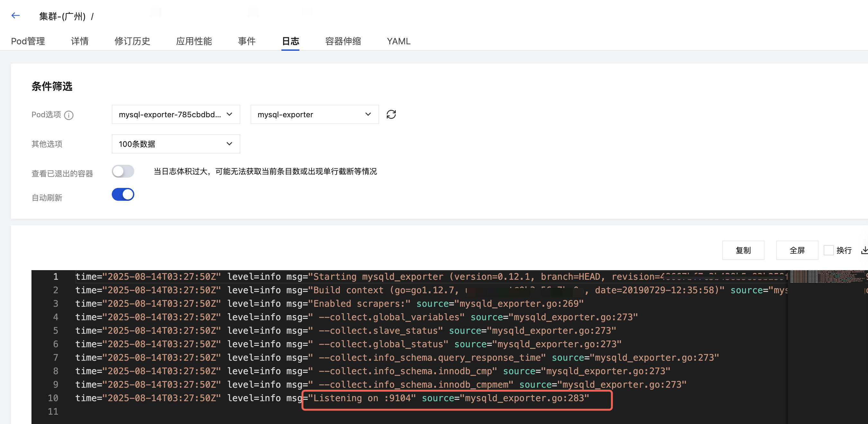The image size is (868, 424).
Task: Switch to the 事件 tab
Action: click(247, 41)
